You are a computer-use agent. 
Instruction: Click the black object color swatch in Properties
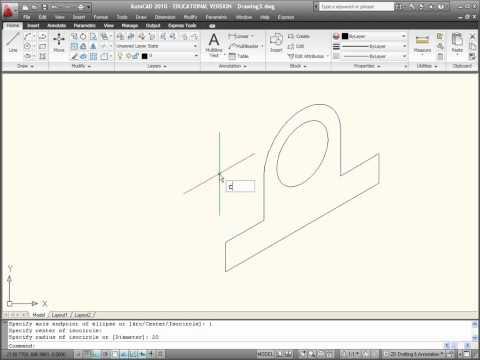[x=345, y=36]
